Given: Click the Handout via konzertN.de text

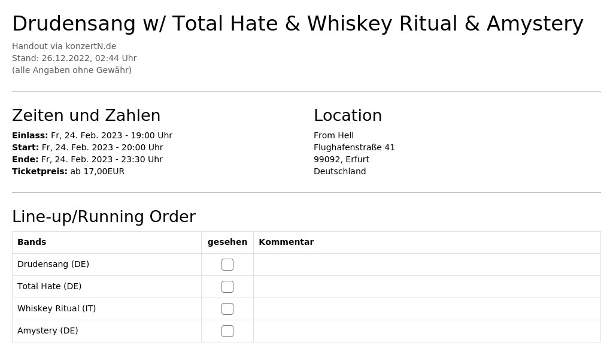Looking at the screenshot, I should [x=64, y=46].
